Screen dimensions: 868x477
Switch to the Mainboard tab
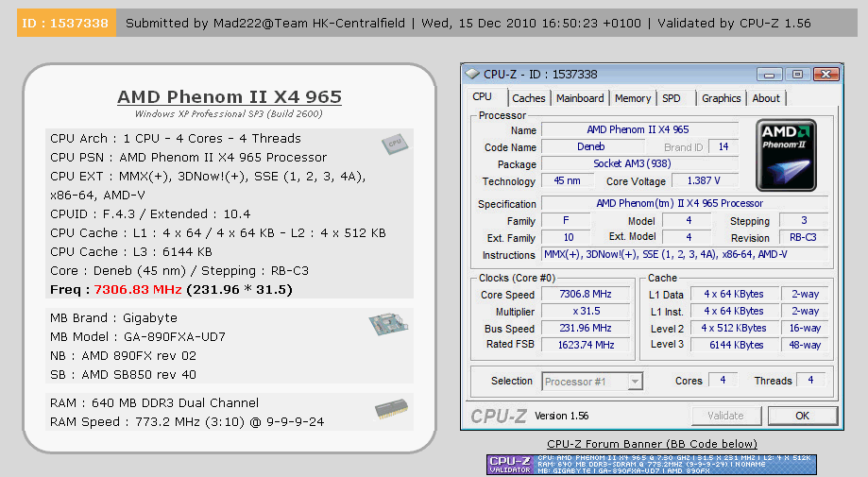(x=580, y=98)
